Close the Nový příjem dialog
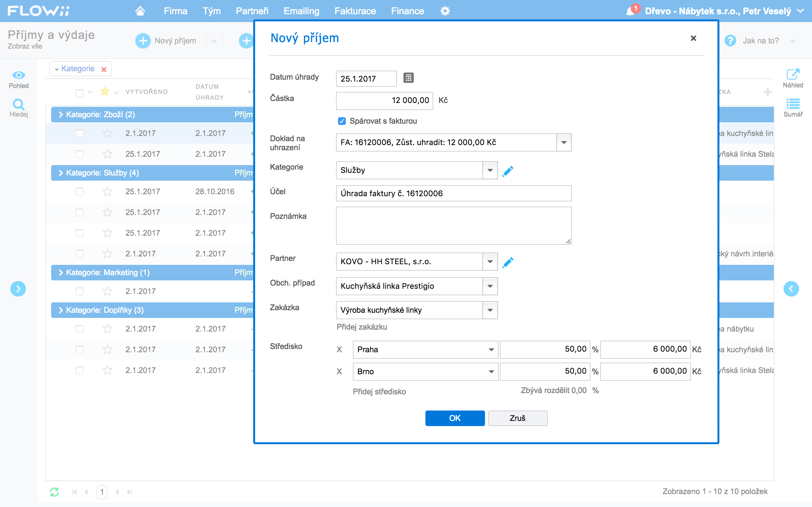 [x=693, y=38]
